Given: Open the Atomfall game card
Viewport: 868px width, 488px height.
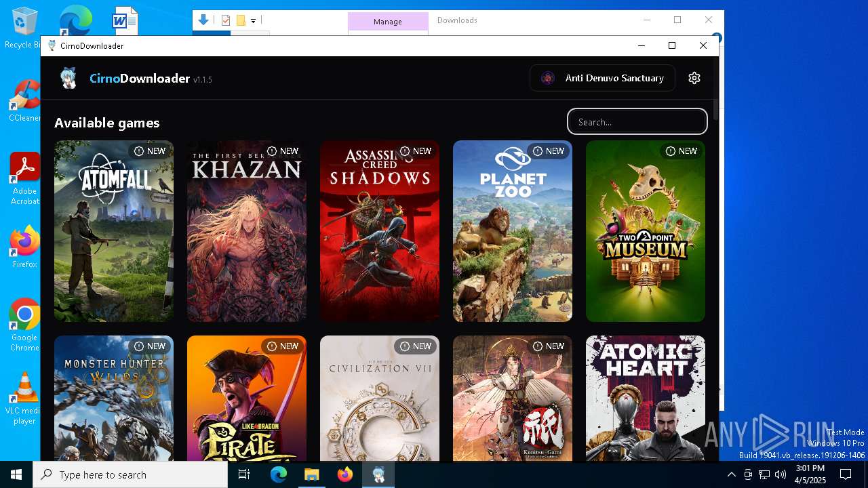Looking at the screenshot, I should pyautogui.click(x=114, y=231).
